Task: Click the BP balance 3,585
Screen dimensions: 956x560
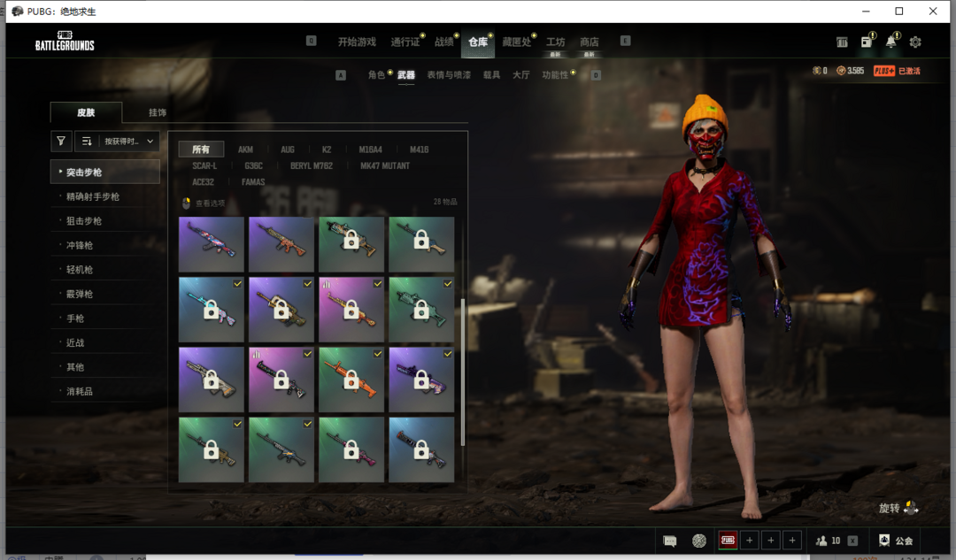Action: point(851,71)
